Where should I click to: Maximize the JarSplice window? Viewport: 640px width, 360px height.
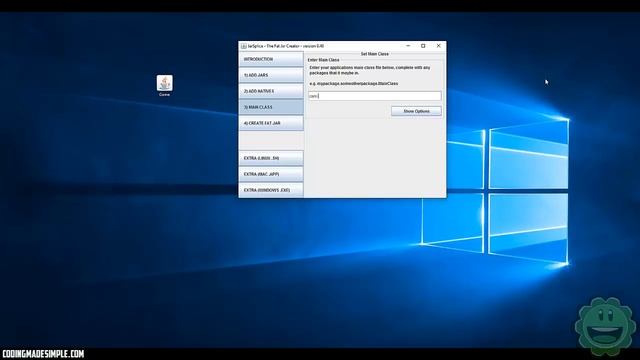pos(423,46)
